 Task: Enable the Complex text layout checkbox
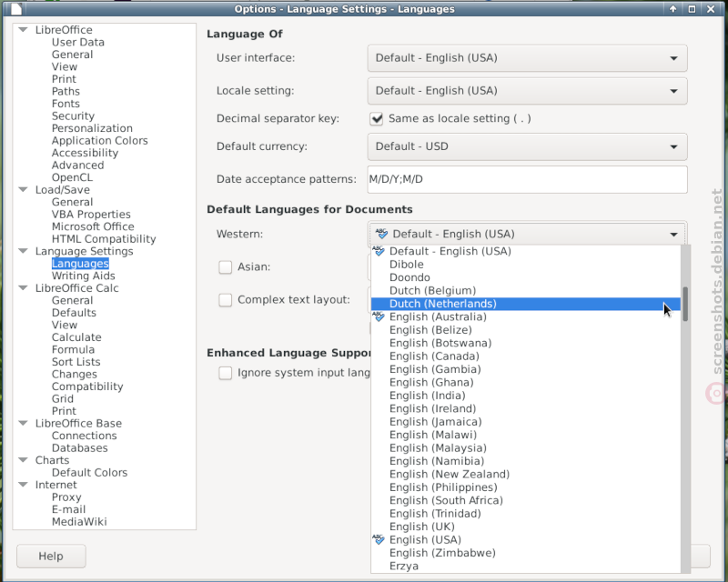pyautogui.click(x=225, y=300)
